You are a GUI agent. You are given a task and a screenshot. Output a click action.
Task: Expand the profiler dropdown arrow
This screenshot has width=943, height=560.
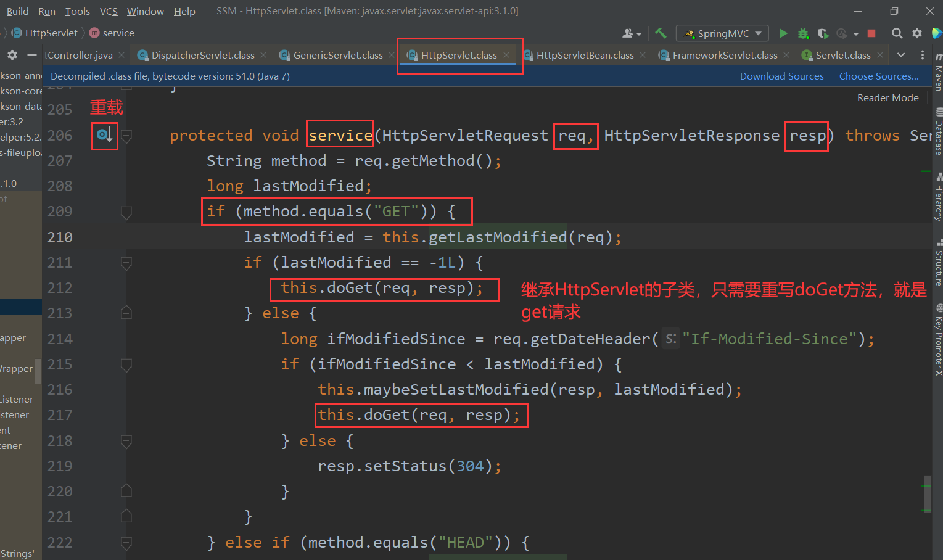(x=856, y=34)
